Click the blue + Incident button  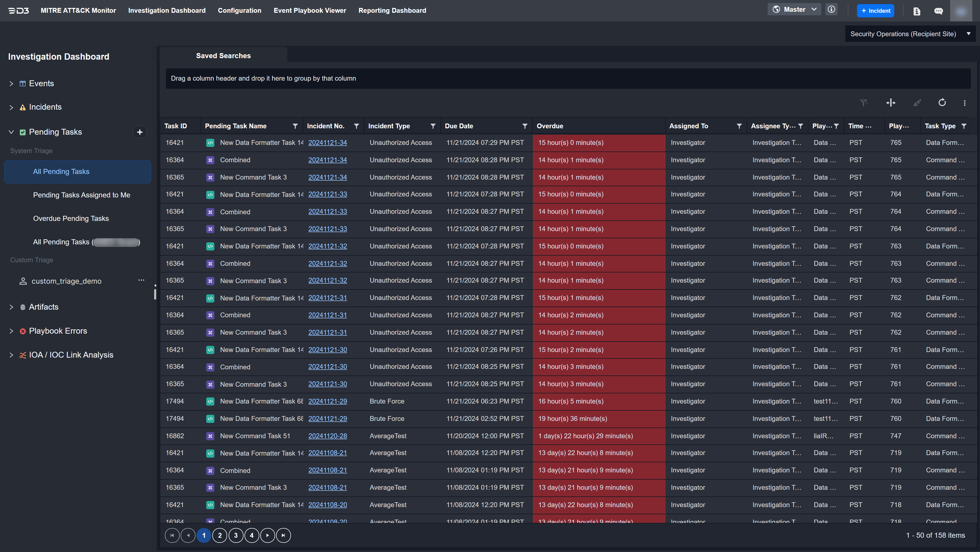point(875,11)
